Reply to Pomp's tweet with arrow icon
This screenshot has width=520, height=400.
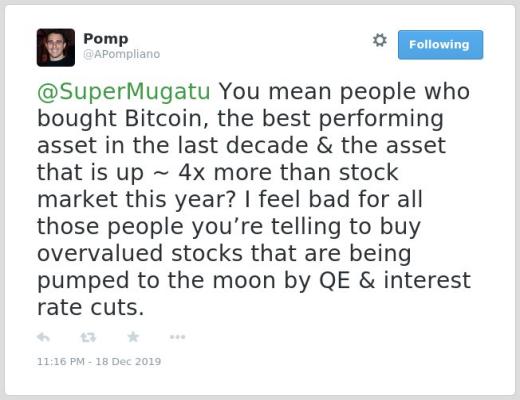pyautogui.click(x=43, y=337)
